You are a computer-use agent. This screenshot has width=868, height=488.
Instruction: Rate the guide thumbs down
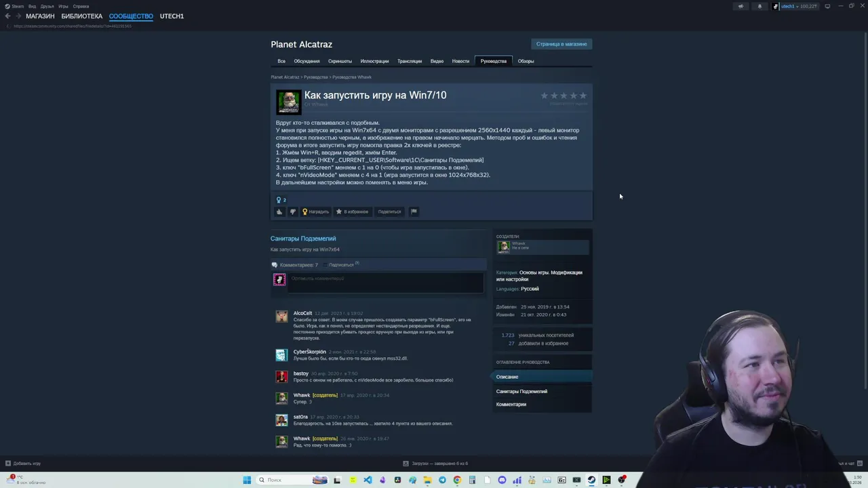[x=292, y=211]
